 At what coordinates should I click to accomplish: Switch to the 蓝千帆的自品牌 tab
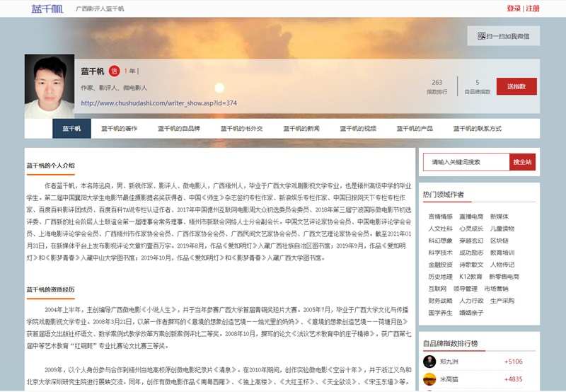179,129
